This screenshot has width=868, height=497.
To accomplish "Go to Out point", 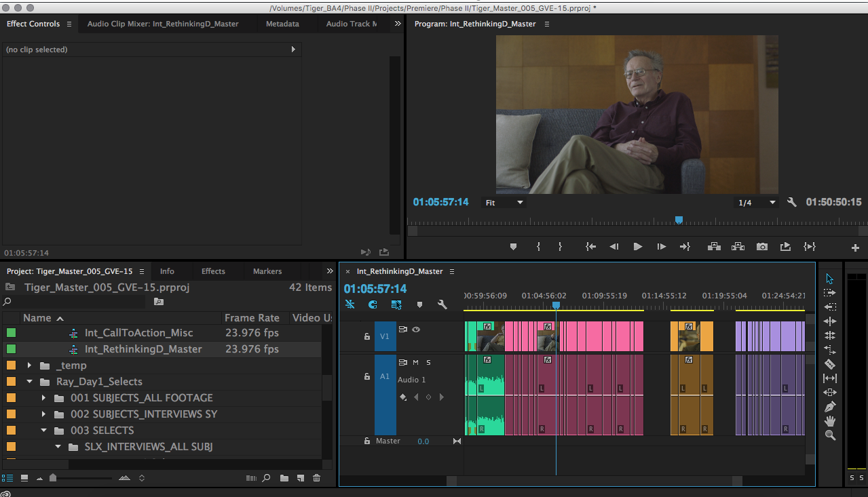I will (685, 247).
